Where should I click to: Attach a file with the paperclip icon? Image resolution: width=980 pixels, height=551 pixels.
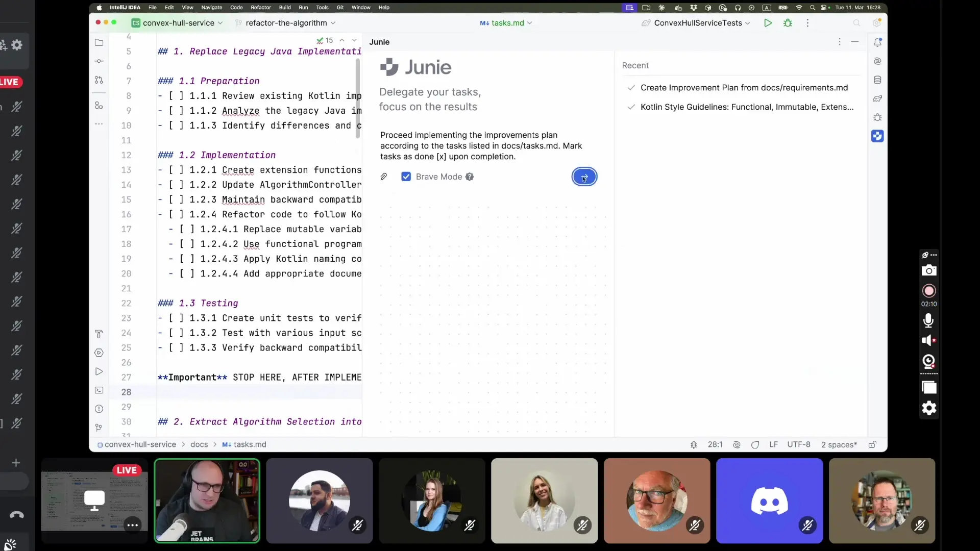[x=384, y=177]
